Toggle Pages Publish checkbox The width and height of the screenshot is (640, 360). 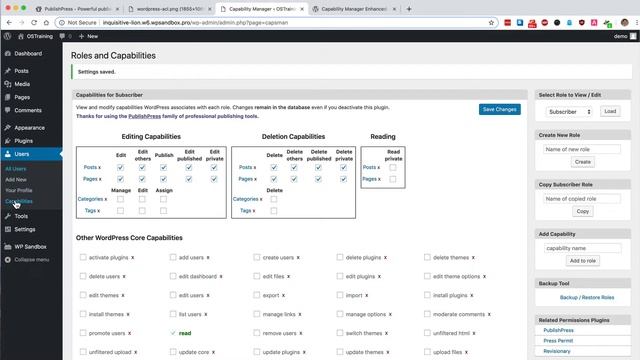tap(163, 179)
